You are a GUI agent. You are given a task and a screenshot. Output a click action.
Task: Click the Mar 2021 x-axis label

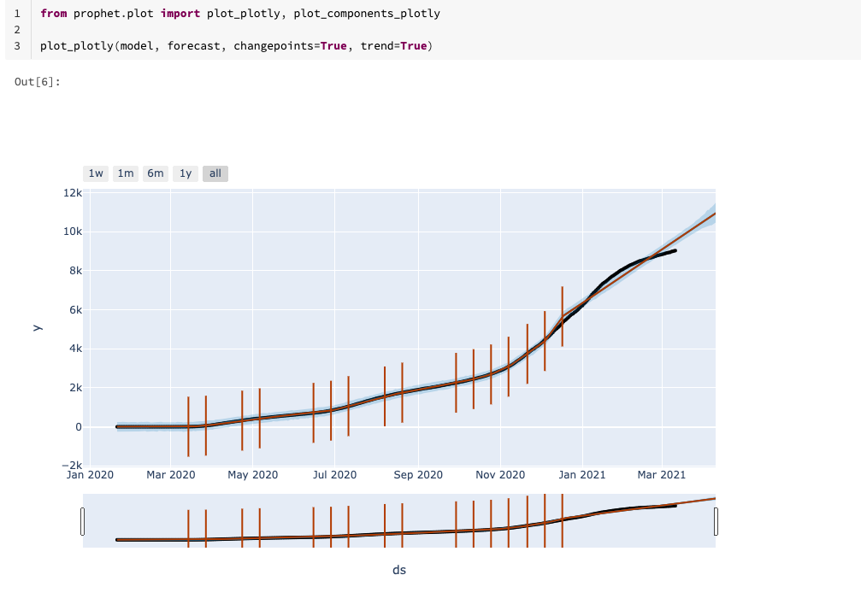point(662,475)
